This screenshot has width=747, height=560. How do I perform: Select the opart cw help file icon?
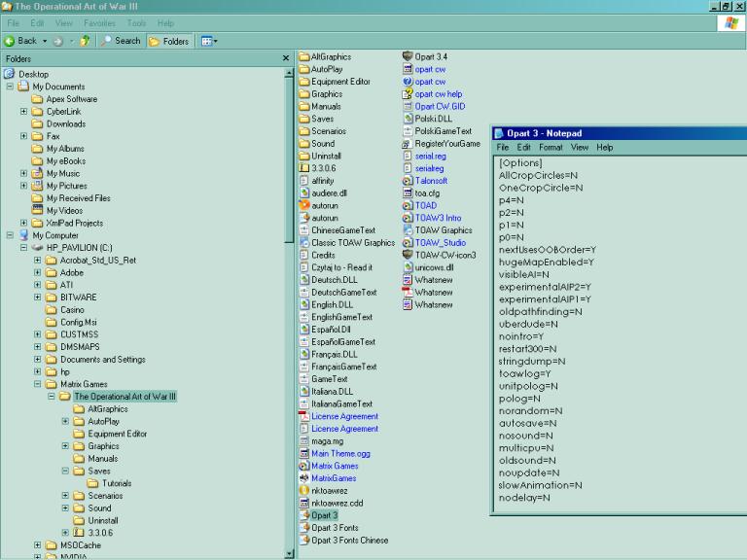(408, 93)
